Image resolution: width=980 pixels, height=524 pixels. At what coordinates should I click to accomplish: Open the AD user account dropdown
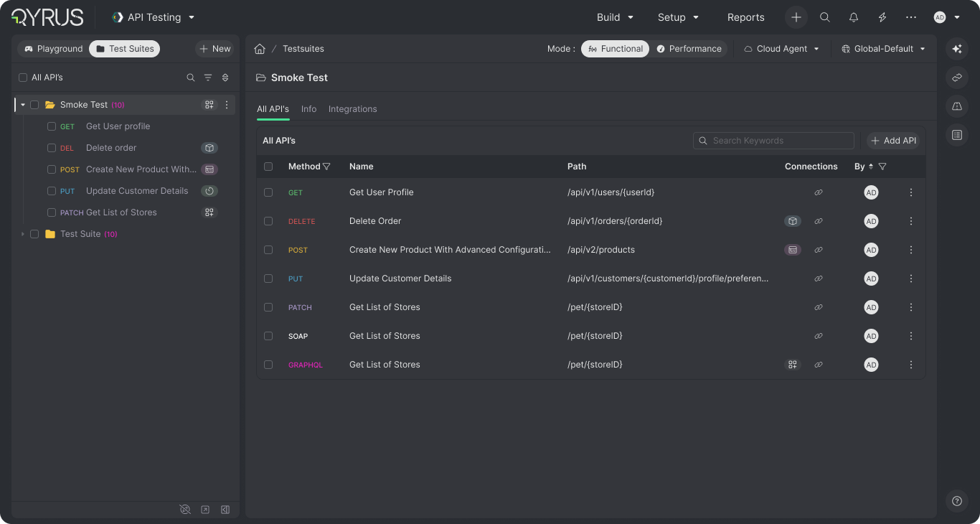tap(947, 17)
